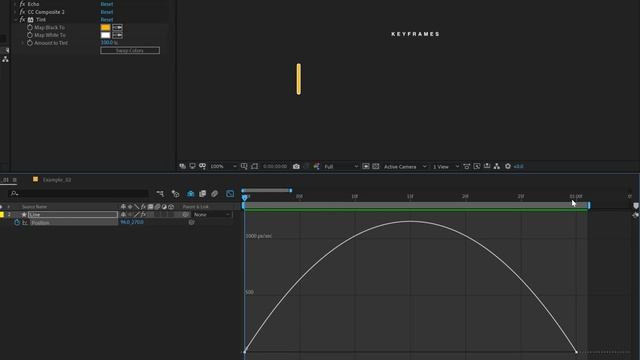Click the primary viewer monitor icon
Screen dimensions: 640x360
192,166
